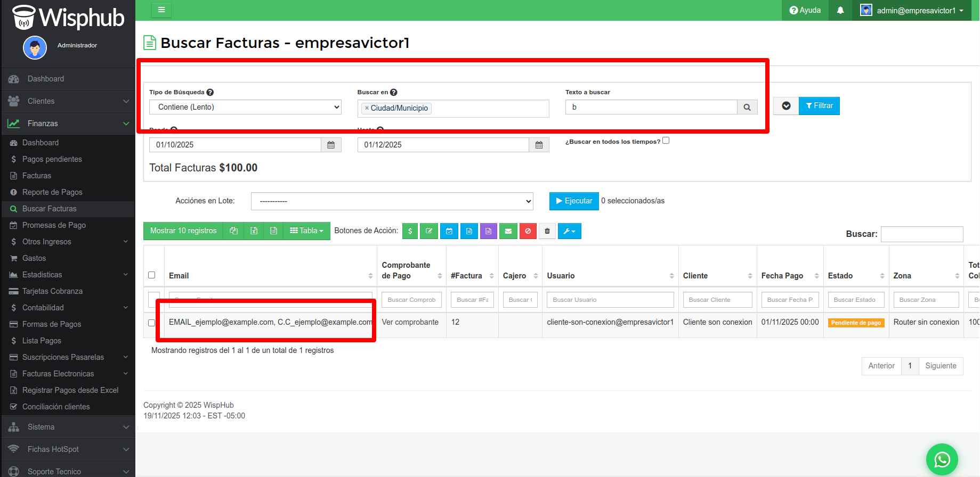Select the checkbox for invoice 12 row
The height and width of the screenshot is (477, 980).
tap(152, 323)
